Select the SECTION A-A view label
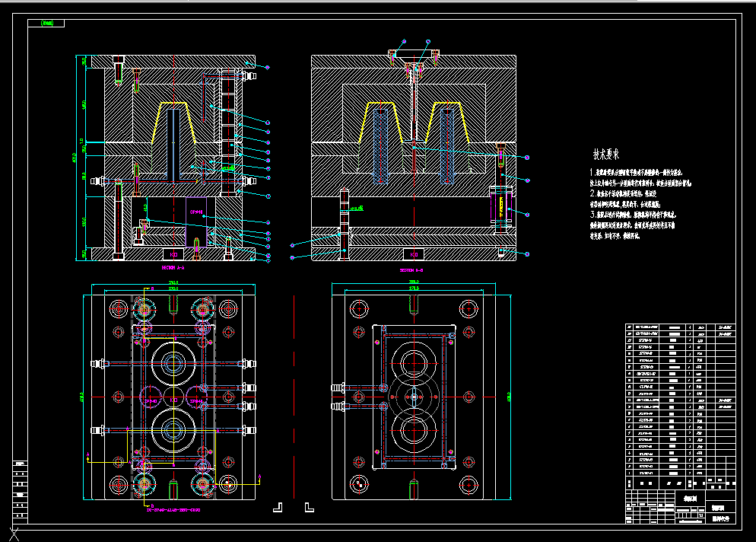Image resolution: width=756 pixels, height=542 pixels. (x=173, y=267)
